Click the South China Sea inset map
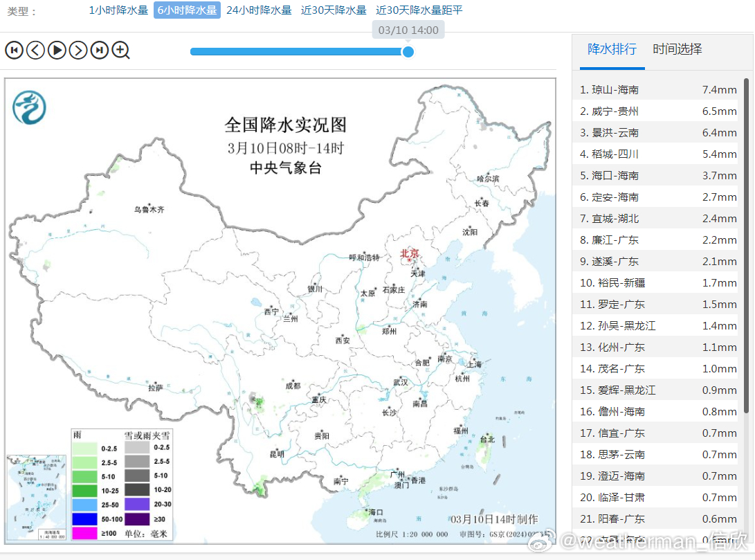 (x=35, y=496)
